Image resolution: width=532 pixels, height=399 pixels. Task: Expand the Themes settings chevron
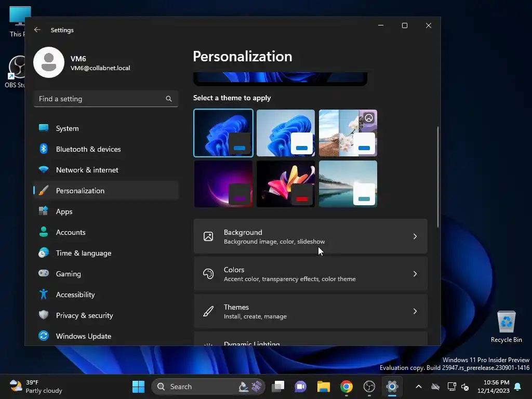(415, 311)
